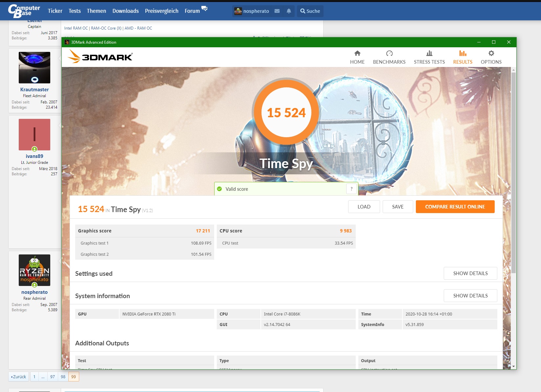Click the CPU score value 9 983
541x392 pixels.
(346, 231)
